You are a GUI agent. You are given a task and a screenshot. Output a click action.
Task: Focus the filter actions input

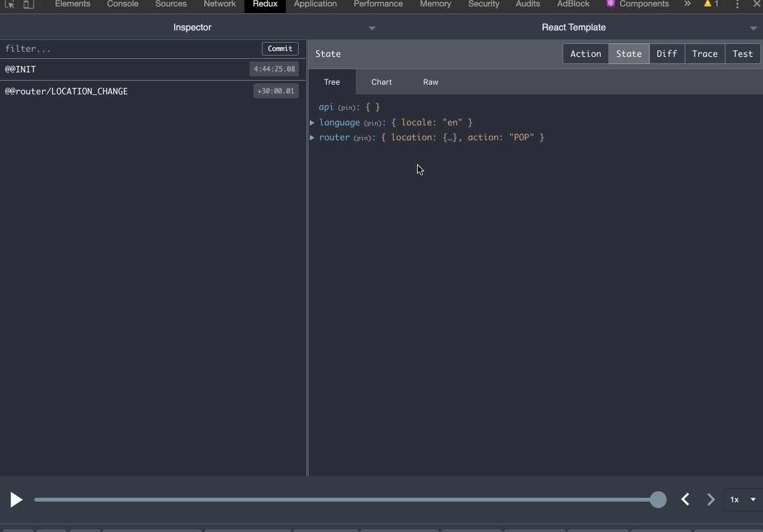coord(131,48)
